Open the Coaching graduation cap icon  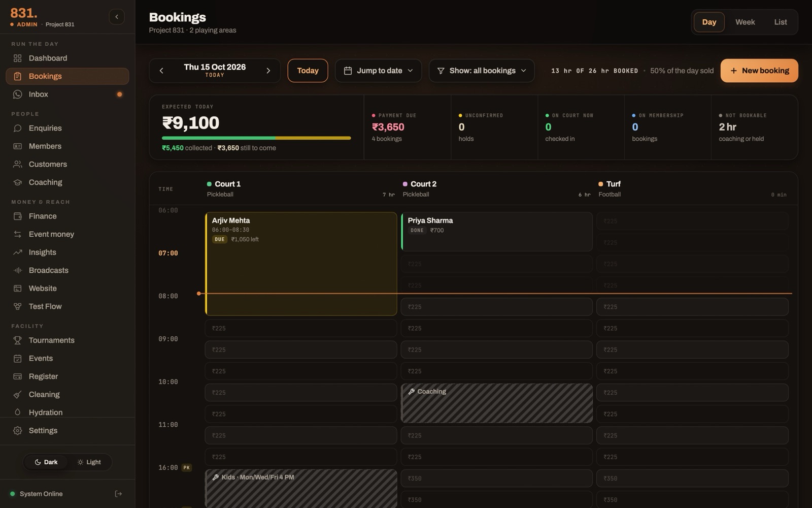coord(18,182)
